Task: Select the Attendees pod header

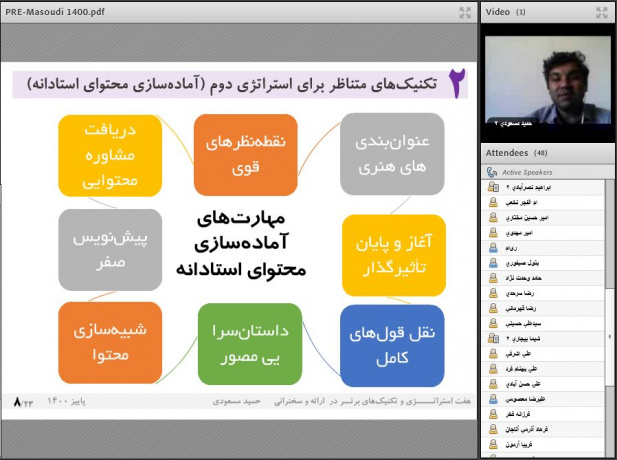Action: click(x=510, y=153)
